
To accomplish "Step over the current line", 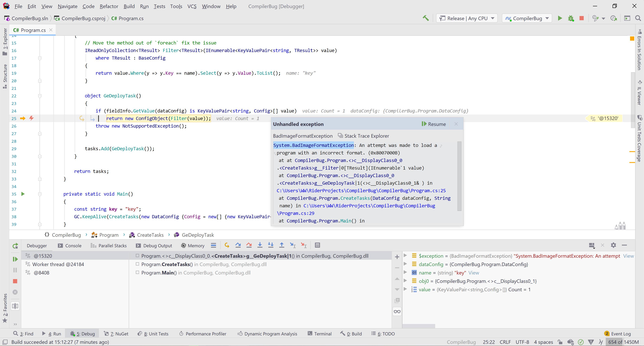I will (238, 245).
